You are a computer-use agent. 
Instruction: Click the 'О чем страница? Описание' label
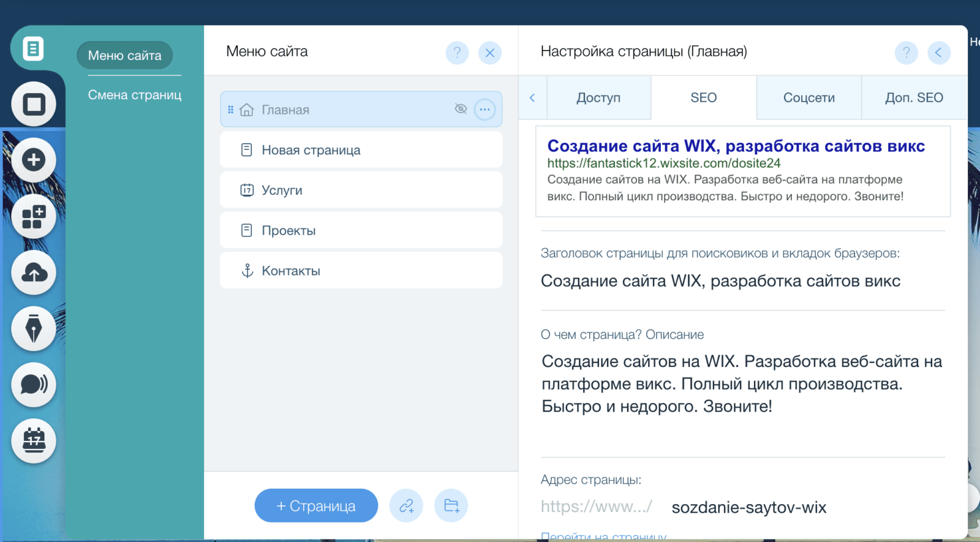(x=622, y=335)
